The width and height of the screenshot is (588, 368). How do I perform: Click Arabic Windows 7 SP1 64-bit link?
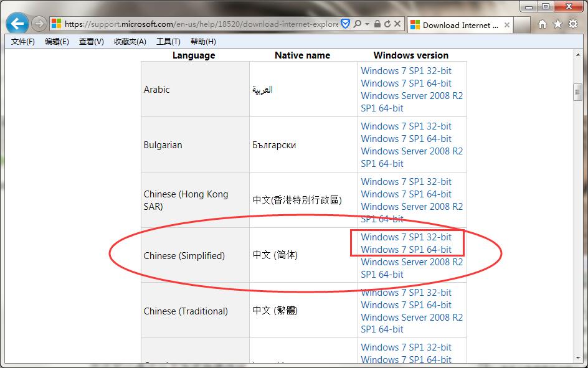406,83
